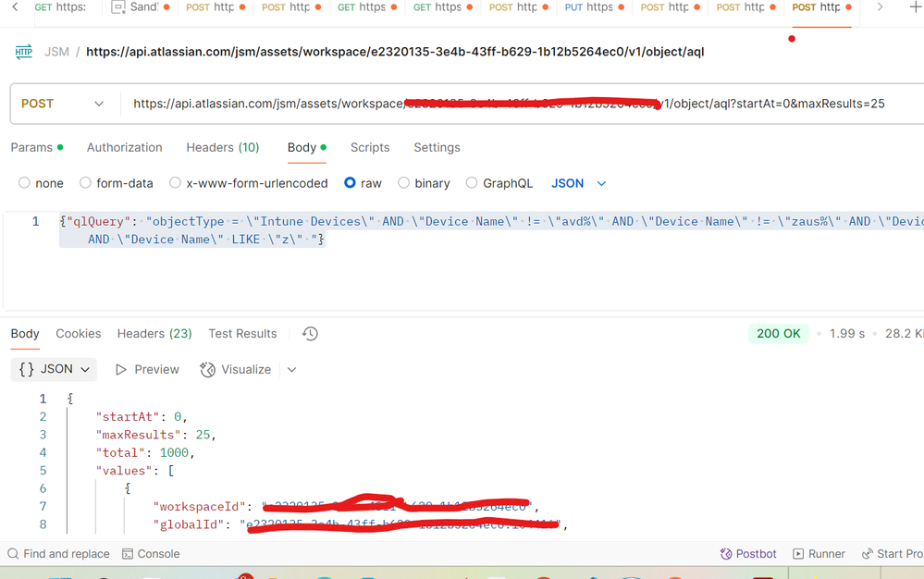Switch response view to Visualize
The width and height of the screenshot is (924, 579).
click(236, 369)
